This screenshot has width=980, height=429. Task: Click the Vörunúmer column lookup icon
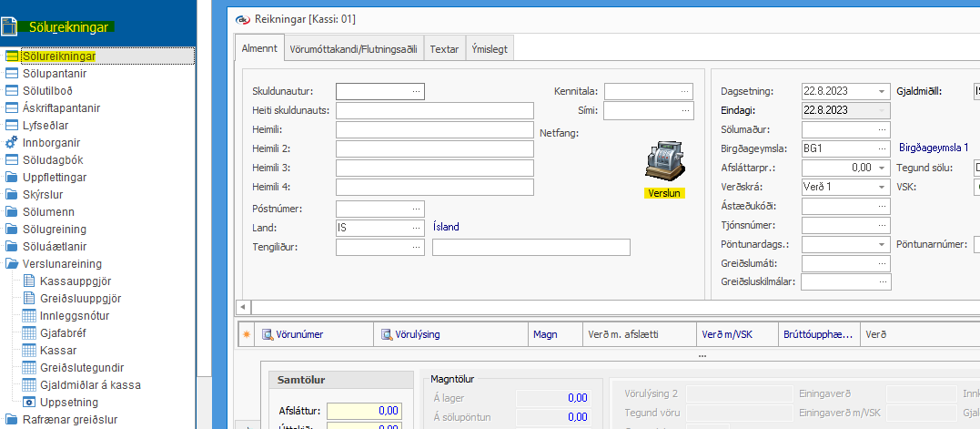coord(268,334)
